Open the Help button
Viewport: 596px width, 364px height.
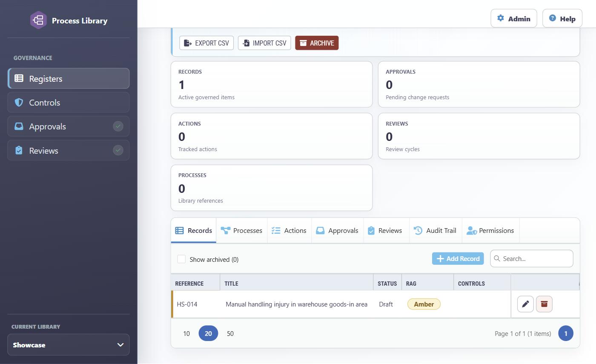pos(562,18)
